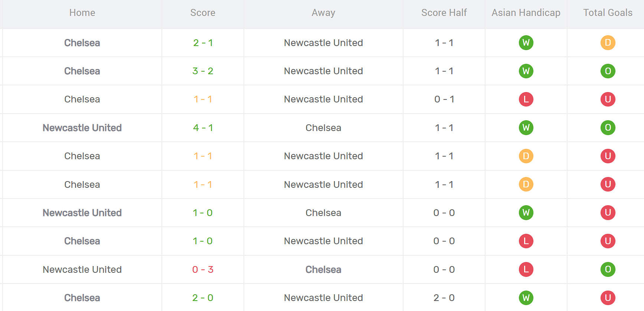The height and width of the screenshot is (311, 644).
Task: Click the red L badge in the 0 - 1 half-score row
Action: point(526,99)
